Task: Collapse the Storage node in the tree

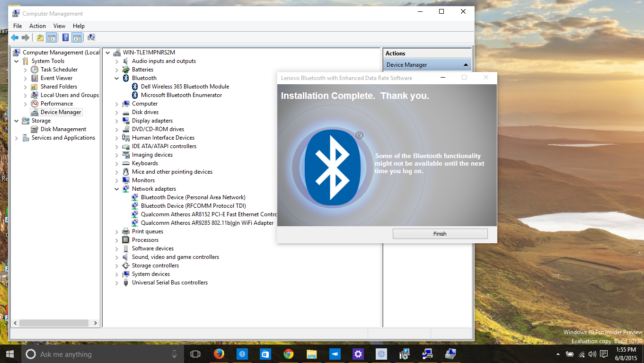Action: 17,121
